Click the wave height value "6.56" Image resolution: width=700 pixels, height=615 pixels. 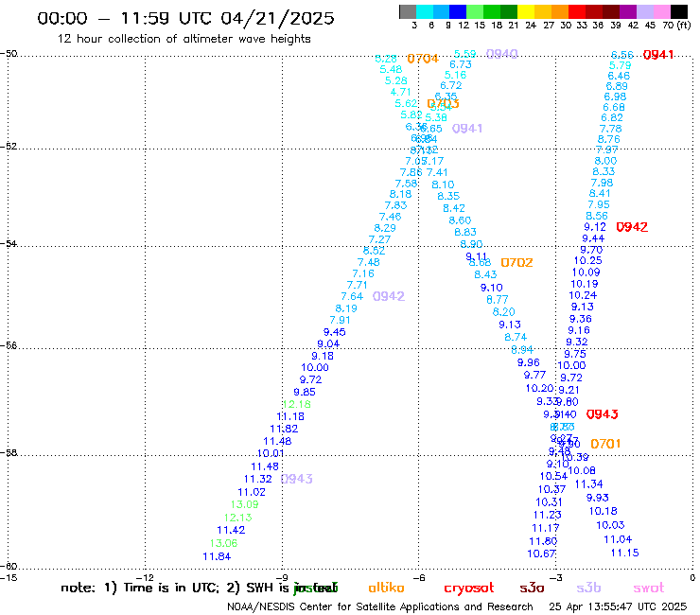coord(621,55)
